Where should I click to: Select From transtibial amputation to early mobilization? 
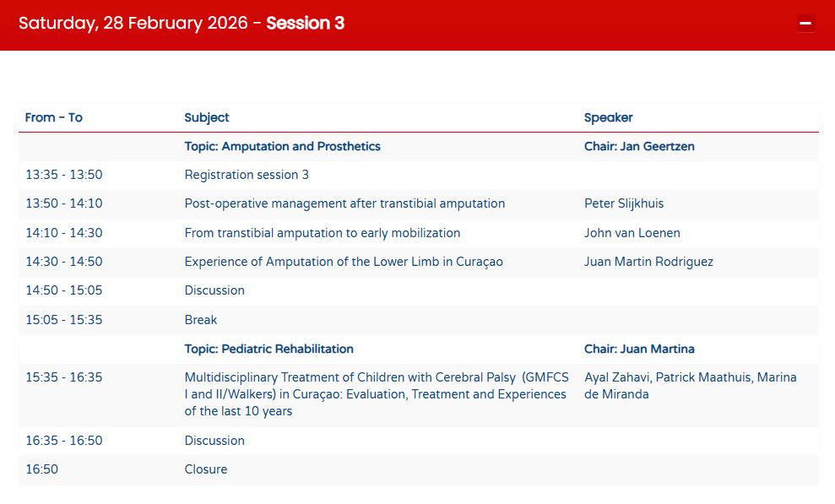point(323,233)
